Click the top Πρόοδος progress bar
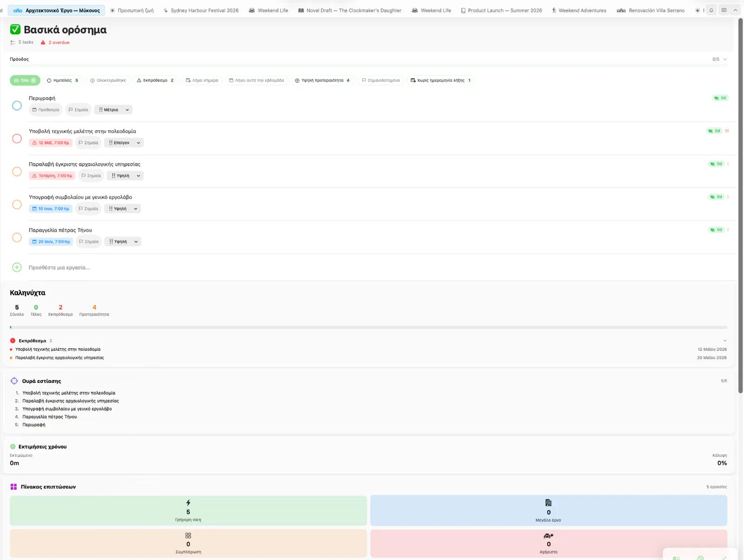This screenshot has width=744, height=560. tap(368, 66)
